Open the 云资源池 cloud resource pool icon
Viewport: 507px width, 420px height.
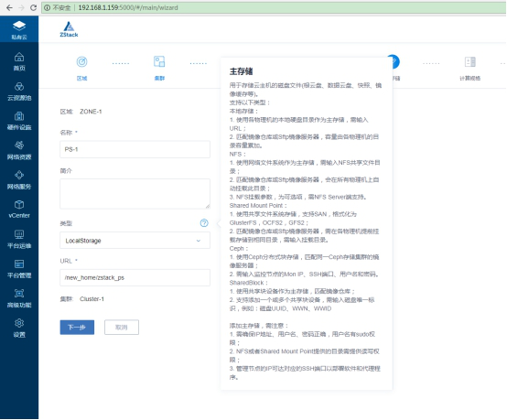(19, 87)
